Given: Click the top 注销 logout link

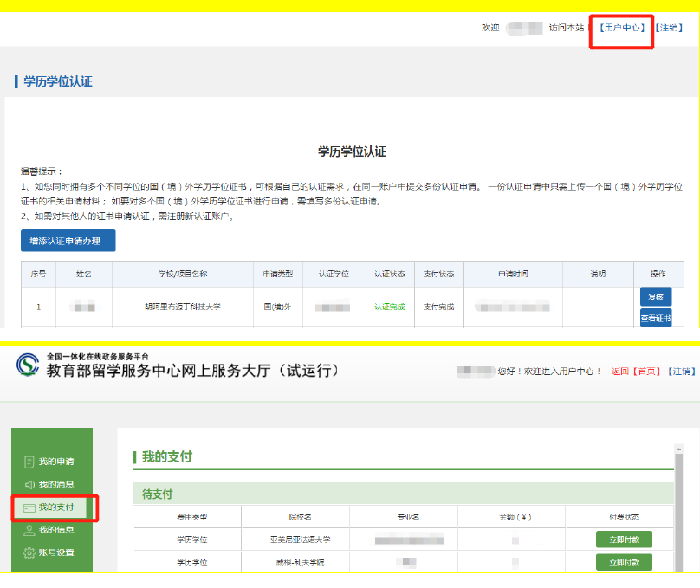Looking at the screenshot, I should [x=669, y=28].
